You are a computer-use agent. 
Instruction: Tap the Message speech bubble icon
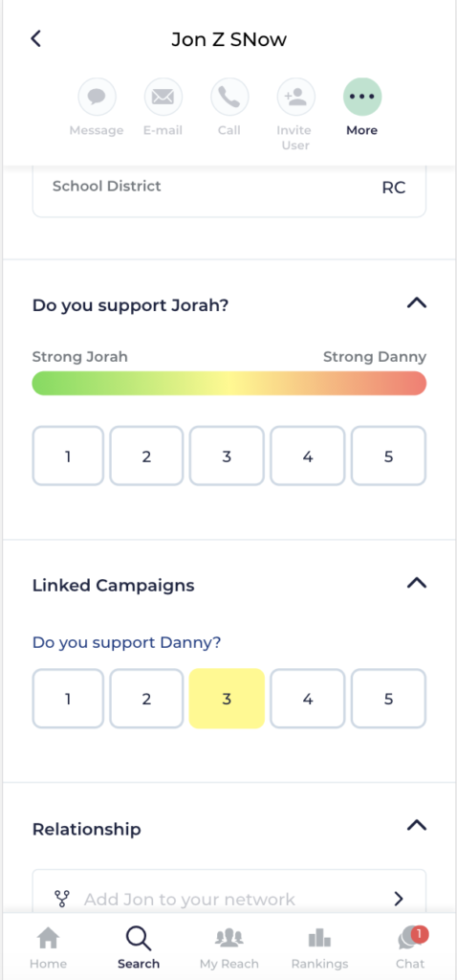point(97,97)
